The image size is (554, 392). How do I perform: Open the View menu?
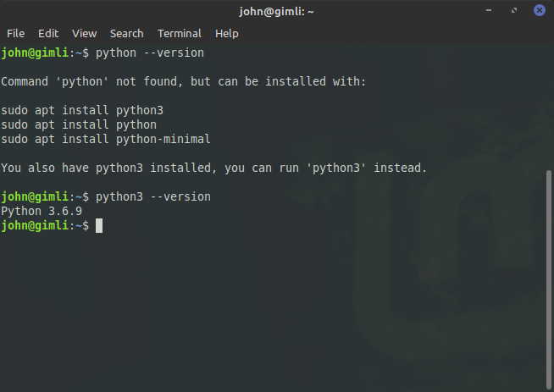pyautogui.click(x=84, y=34)
